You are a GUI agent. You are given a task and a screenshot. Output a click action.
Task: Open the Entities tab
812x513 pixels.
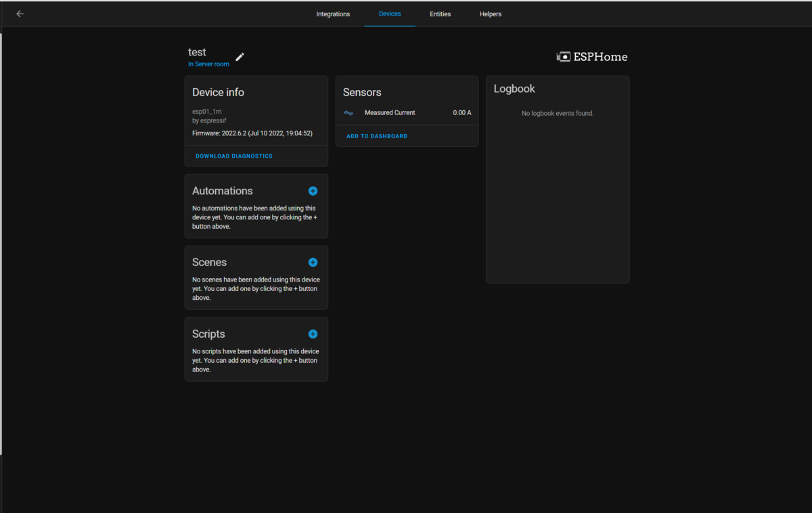pos(440,14)
